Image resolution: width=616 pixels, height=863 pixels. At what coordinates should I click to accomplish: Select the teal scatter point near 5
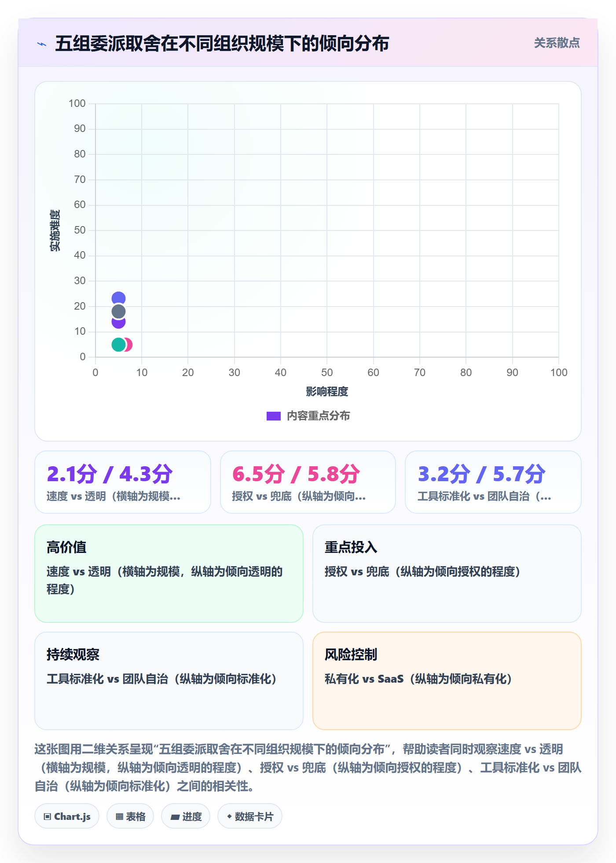click(118, 345)
